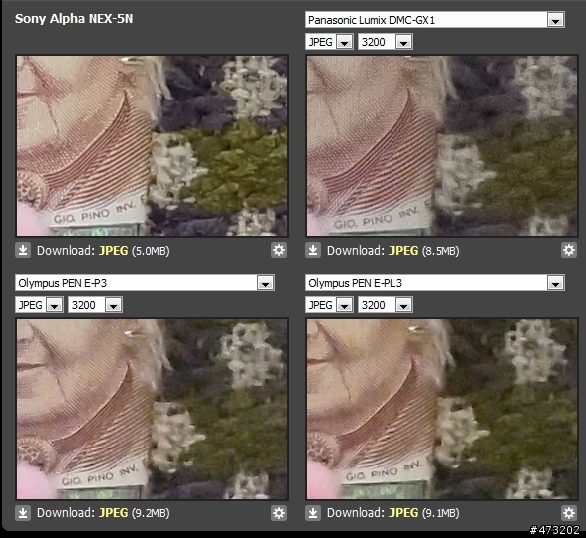Open settings gear under Olympus E-P3 image
586x538 pixels.
[279, 513]
